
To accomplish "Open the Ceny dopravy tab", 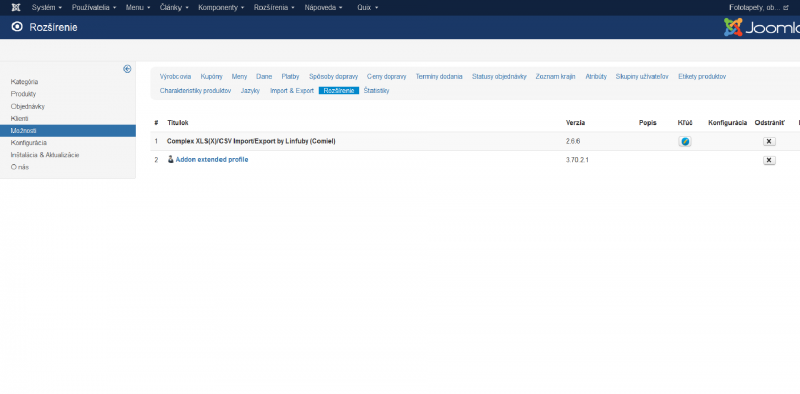I will pos(387,77).
